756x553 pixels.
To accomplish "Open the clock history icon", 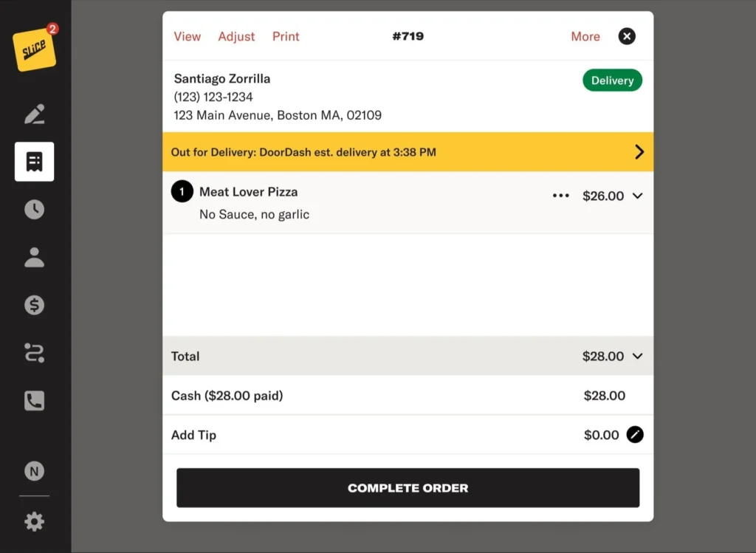I will pos(34,210).
